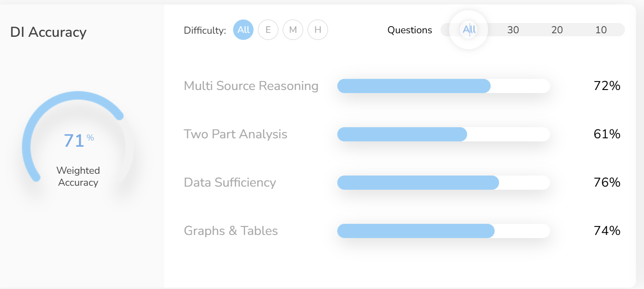The width and height of the screenshot is (644, 289).
Task: Click the All questions slider knob
Action: click(469, 30)
